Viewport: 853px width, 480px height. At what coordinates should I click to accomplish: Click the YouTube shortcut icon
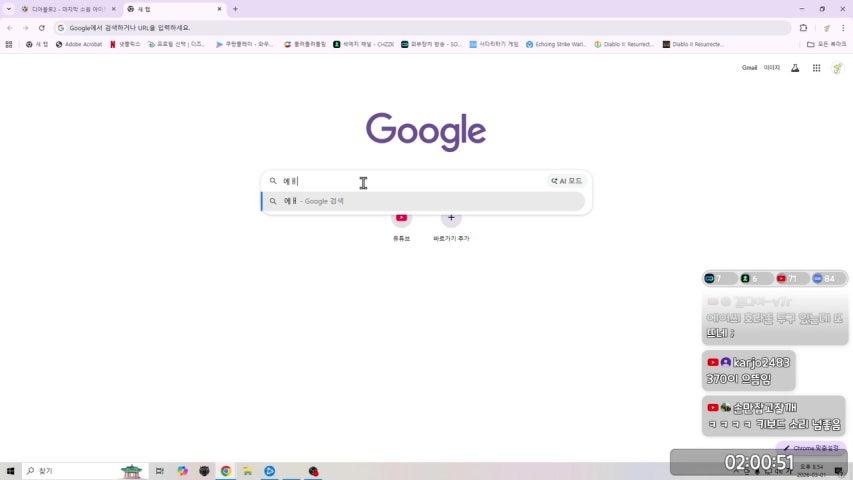point(401,218)
